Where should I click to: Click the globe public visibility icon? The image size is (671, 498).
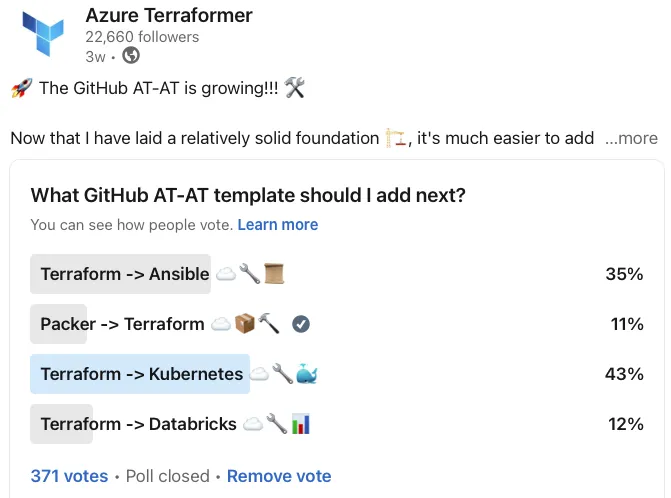(131, 56)
